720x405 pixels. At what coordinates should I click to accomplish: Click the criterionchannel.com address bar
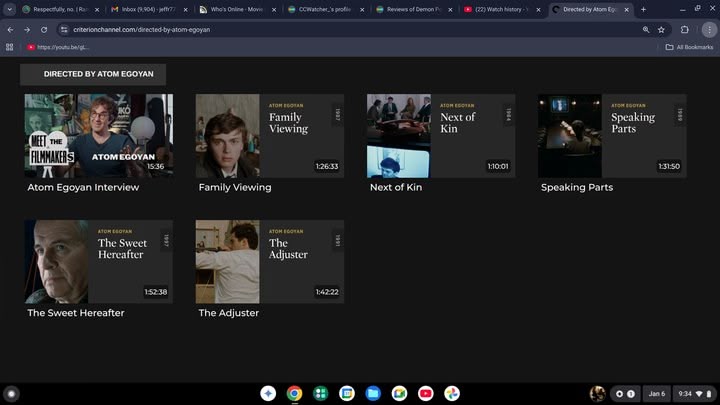[300, 29]
